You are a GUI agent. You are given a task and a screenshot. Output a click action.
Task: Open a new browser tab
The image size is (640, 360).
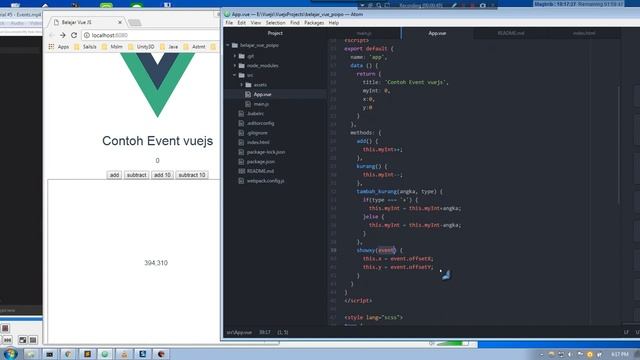(134, 22)
